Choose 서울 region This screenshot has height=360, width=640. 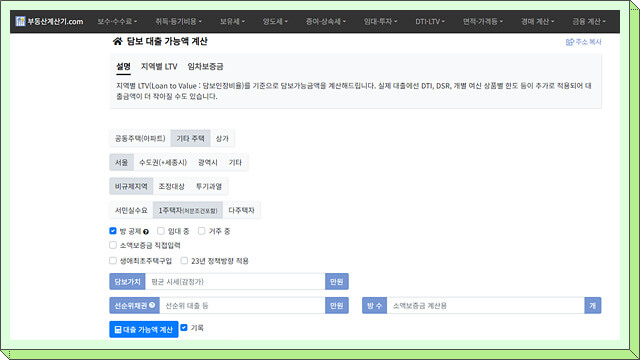(x=121, y=162)
